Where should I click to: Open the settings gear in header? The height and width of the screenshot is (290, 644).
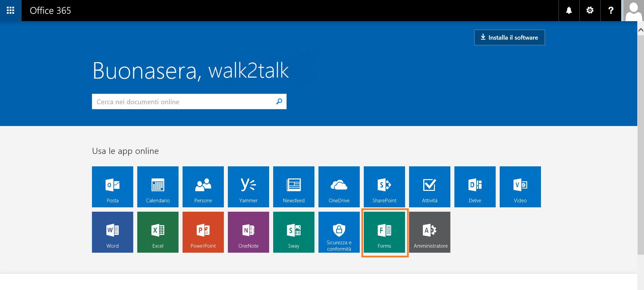[x=590, y=10]
